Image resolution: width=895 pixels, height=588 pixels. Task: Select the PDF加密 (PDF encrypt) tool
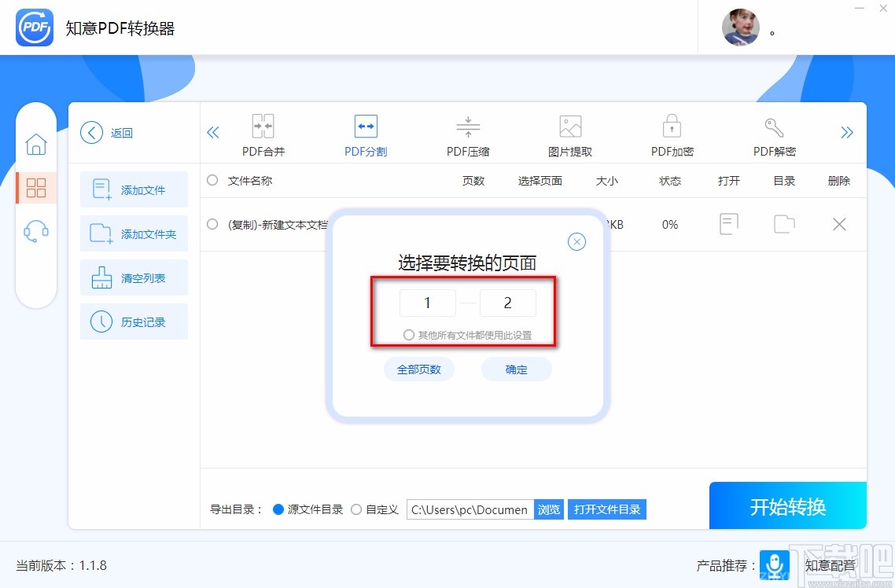pos(672,134)
